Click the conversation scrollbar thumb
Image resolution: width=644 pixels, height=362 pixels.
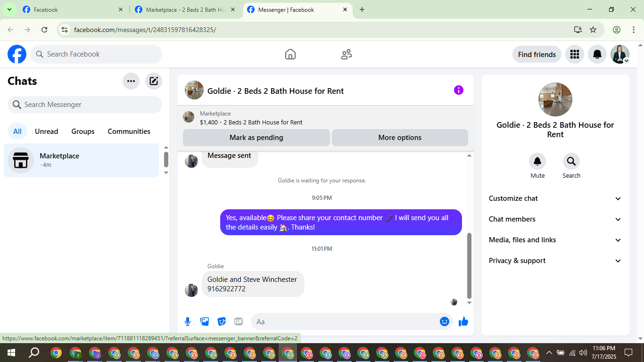point(469,266)
